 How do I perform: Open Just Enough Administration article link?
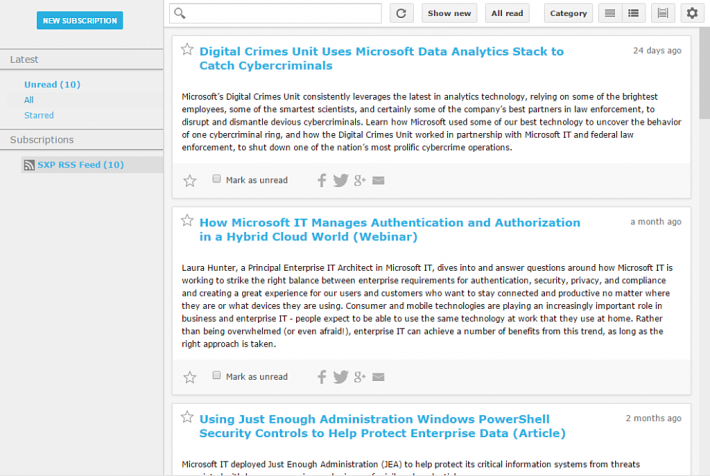point(382,426)
